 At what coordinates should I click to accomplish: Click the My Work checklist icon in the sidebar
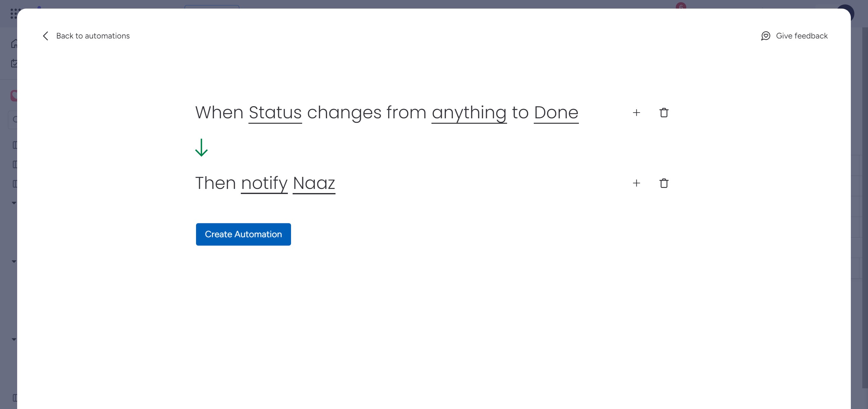pos(14,63)
